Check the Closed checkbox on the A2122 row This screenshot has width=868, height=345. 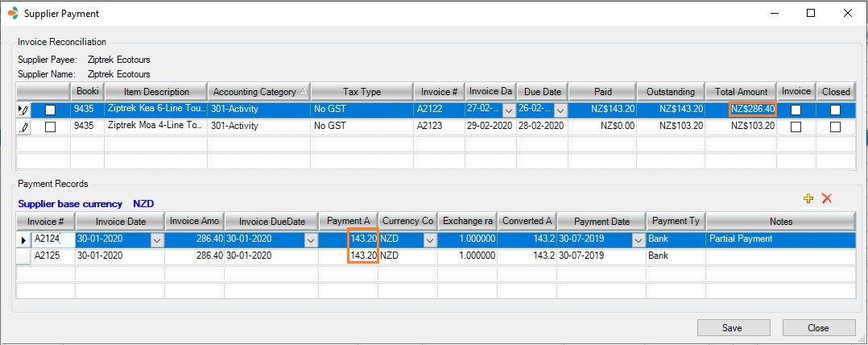tap(835, 110)
